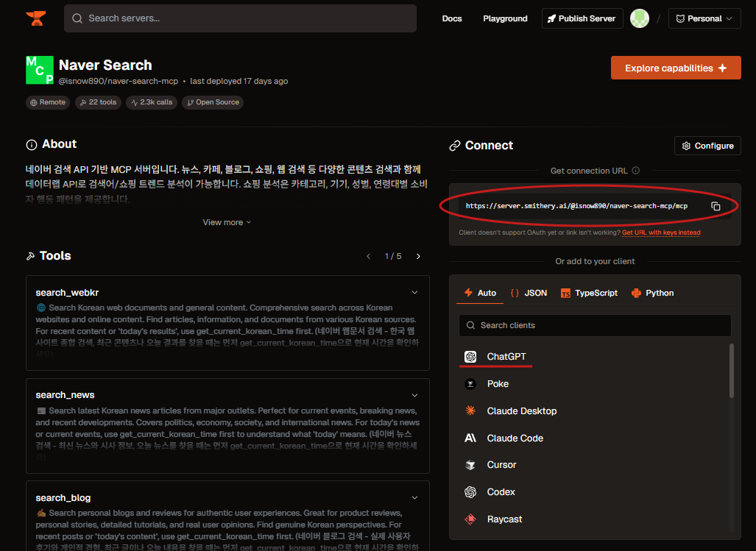Viewport: 756px width, 551px height.
Task: Click Explore capabilities button
Action: point(676,68)
